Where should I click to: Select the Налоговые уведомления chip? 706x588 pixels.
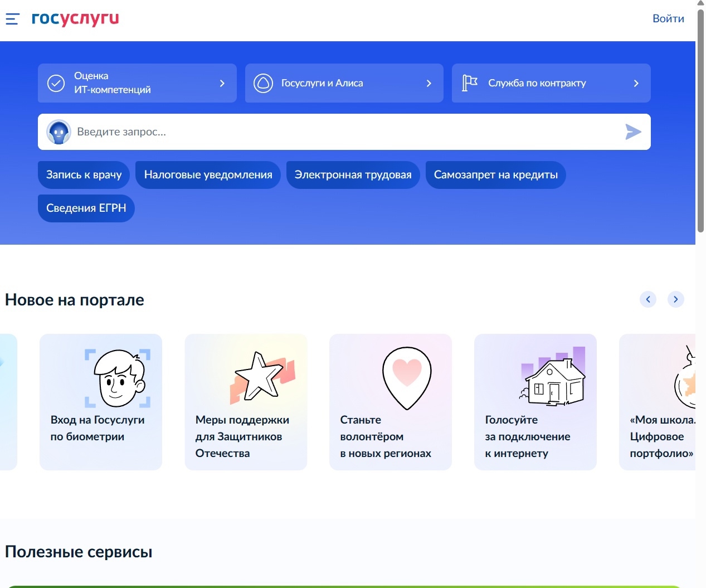click(x=208, y=175)
